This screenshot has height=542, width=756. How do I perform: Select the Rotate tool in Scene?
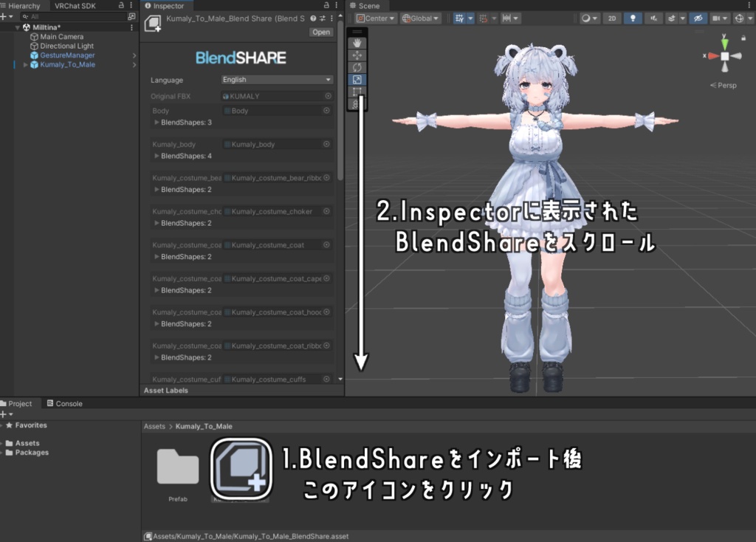pos(357,67)
